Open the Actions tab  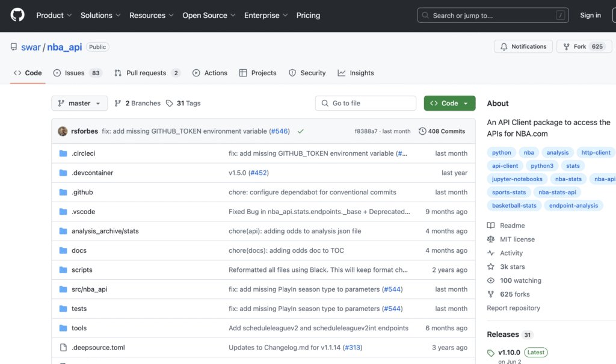click(210, 73)
